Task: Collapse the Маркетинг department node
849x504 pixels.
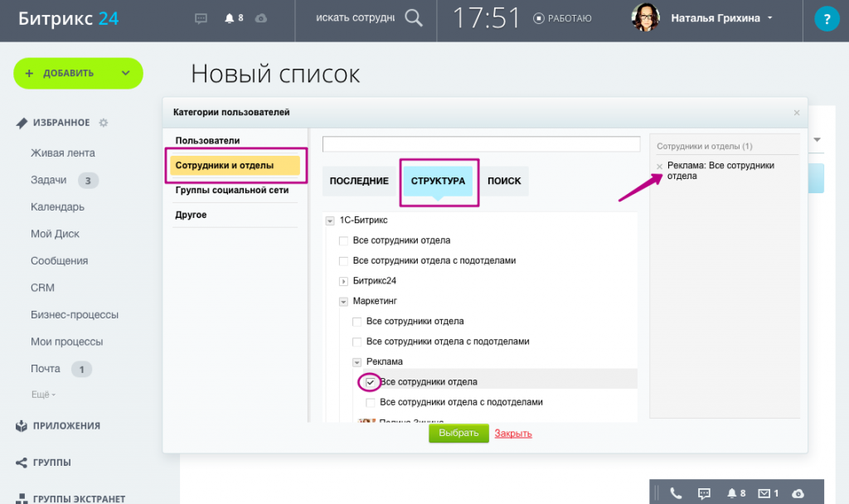Action: [x=343, y=302]
